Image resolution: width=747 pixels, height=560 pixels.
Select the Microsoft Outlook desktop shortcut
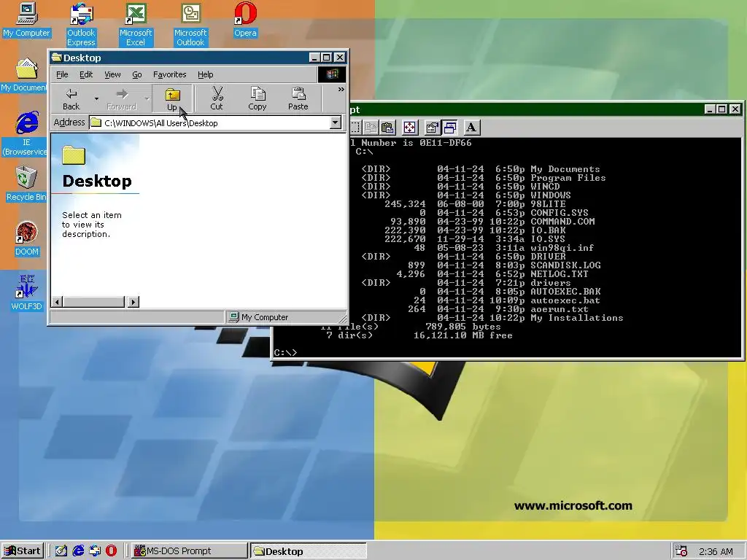point(190,25)
